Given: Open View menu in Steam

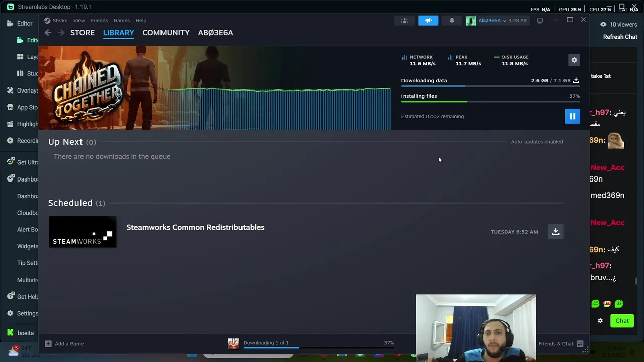Looking at the screenshot, I should pyautogui.click(x=79, y=21).
